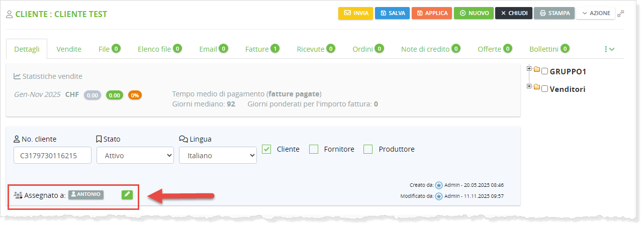Click the GRUPPO1 folder icon

536,71
